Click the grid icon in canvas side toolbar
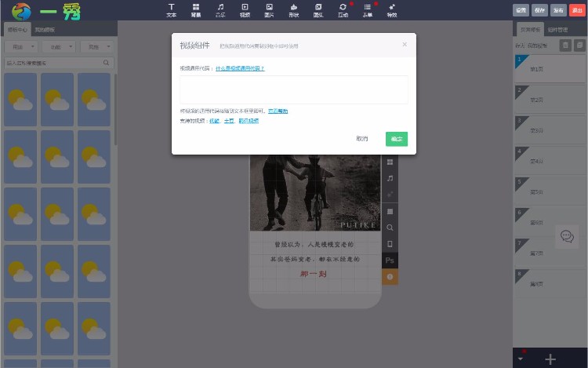Image resolution: width=588 pixels, height=368 pixels. [390, 162]
